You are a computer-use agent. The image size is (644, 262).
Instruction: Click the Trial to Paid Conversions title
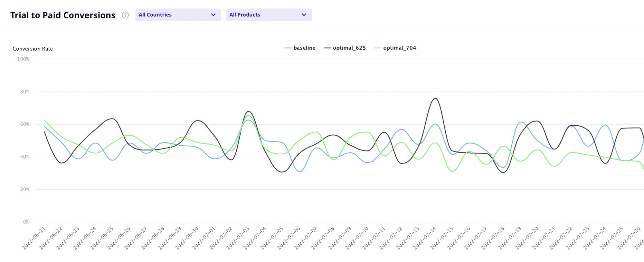click(63, 15)
